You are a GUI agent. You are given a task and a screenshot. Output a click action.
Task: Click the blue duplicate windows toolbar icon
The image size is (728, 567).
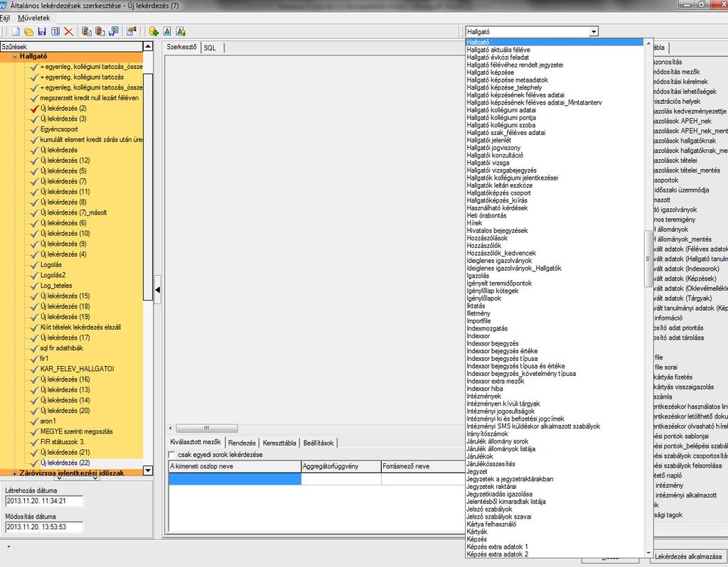[x=113, y=31]
